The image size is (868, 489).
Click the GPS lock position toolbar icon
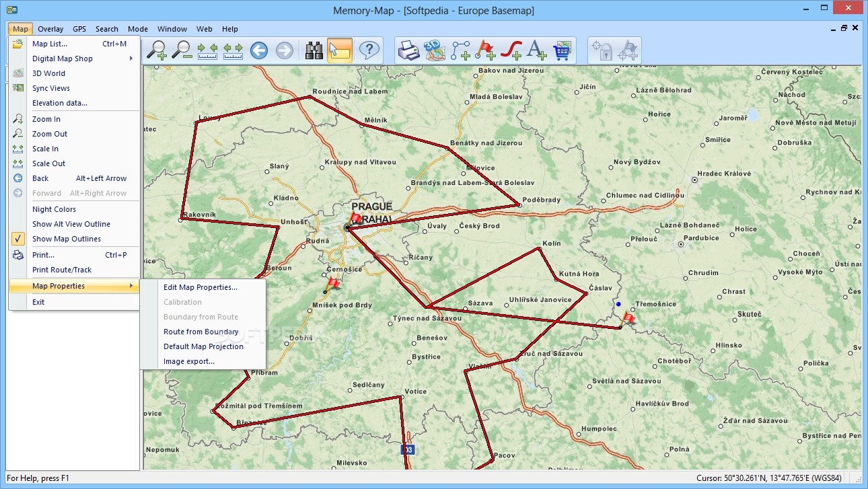602,50
